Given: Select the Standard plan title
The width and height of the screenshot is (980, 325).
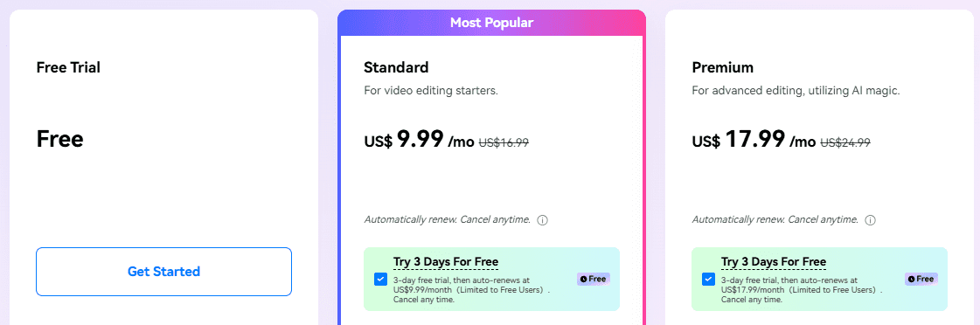Looking at the screenshot, I should (396, 67).
